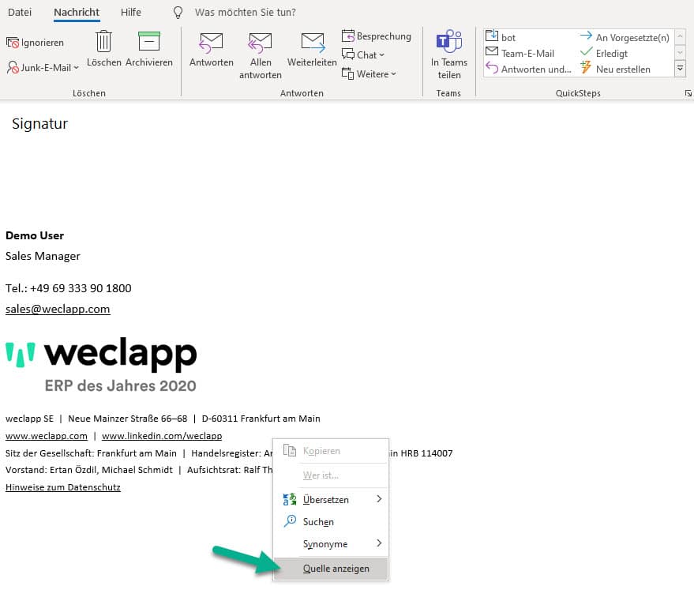Choose Allen antworten reply-all icon
The image size is (694, 616).
click(x=261, y=55)
